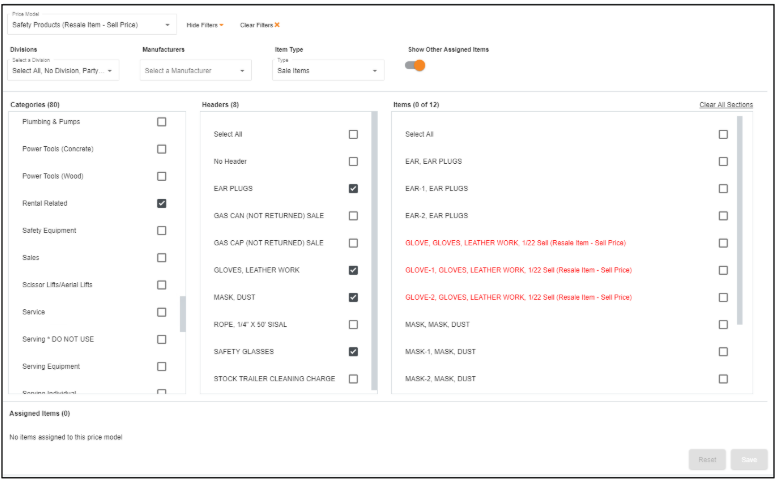Uncheck the SAFETY GLASSES header checkbox
This screenshot has width=775, height=479.
click(353, 351)
